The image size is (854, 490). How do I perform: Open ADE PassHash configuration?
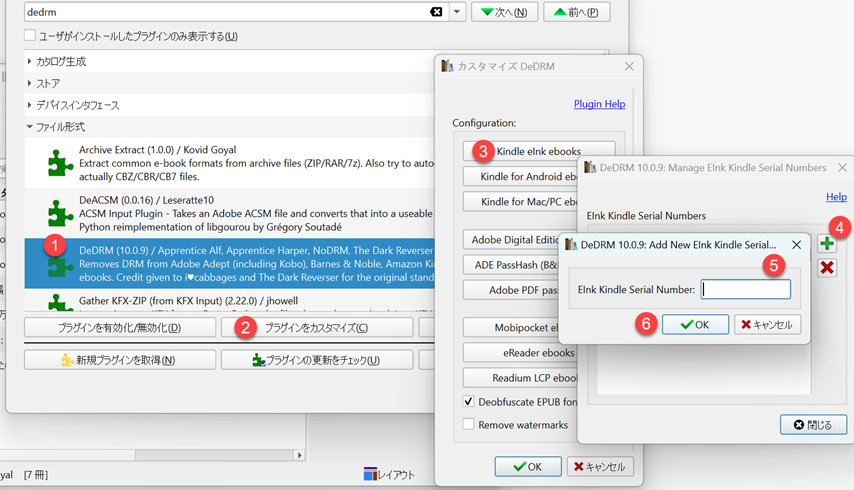pos(512,265)
